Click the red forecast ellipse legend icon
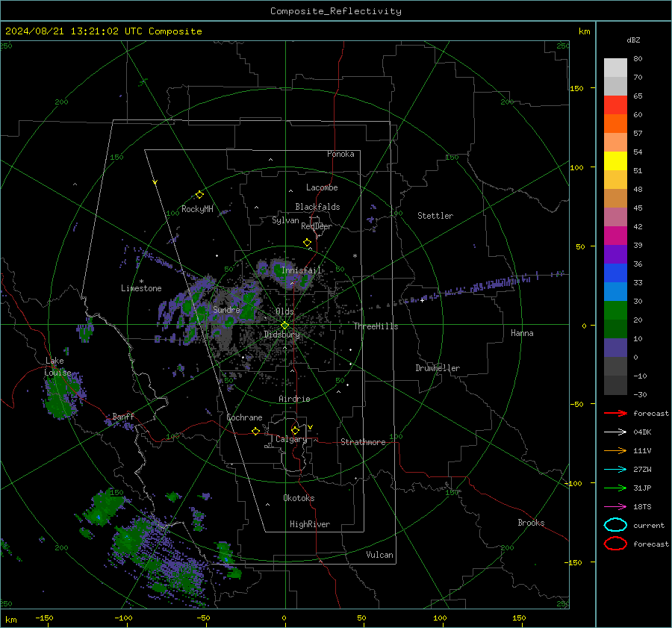The height and width of the screenshot is (628, 672). (x=615, y=544)
